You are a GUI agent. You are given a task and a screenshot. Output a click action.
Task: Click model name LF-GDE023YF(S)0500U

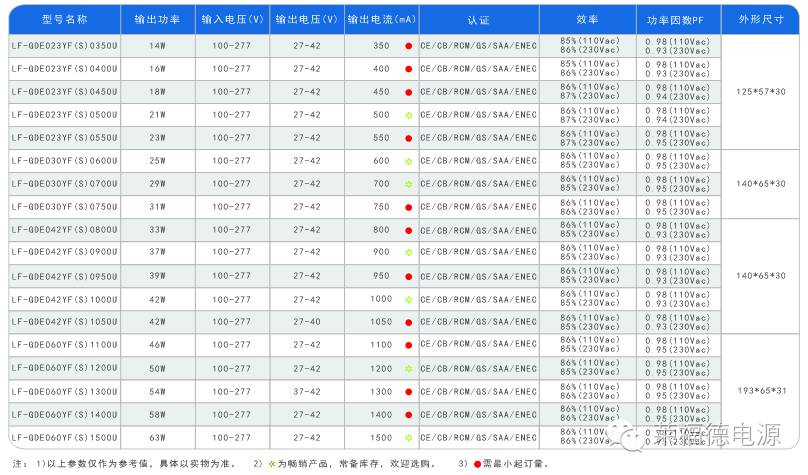click(x=64, y=115)
